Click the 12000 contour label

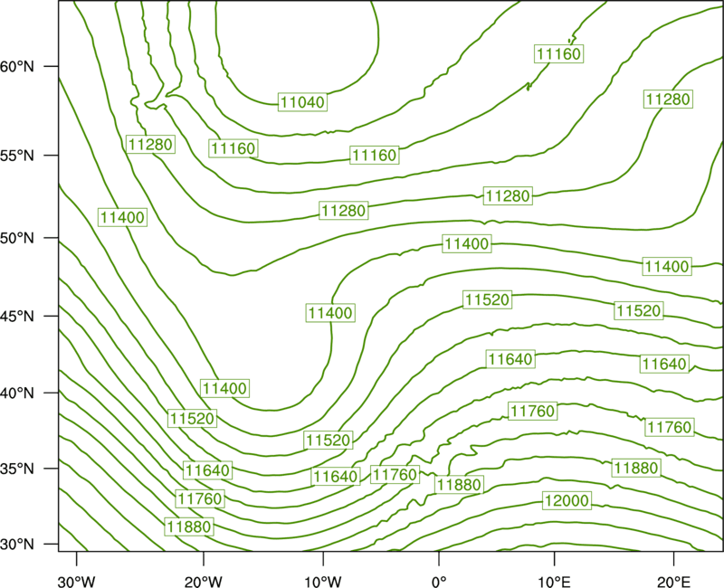(x=567, y=500)
